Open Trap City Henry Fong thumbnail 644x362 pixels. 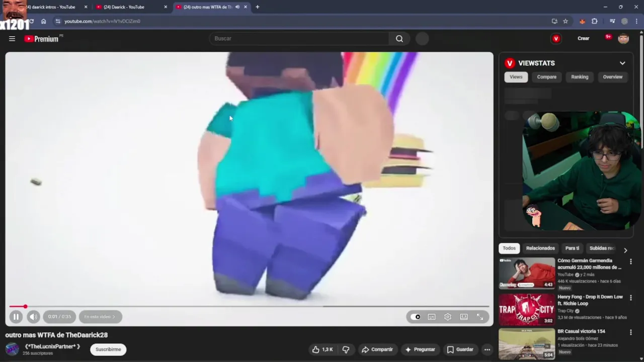(x=527, y=309)
